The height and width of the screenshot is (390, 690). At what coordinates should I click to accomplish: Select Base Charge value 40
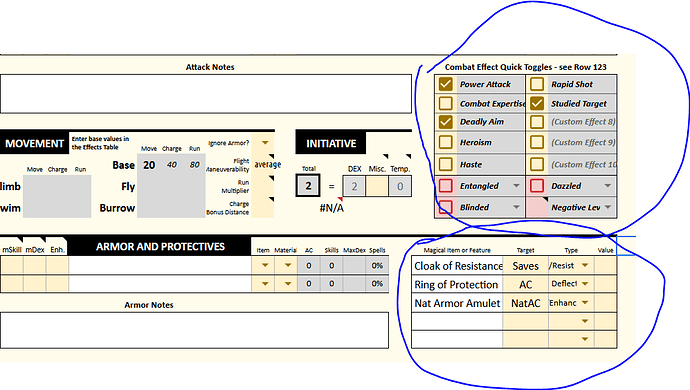(172, 165)
